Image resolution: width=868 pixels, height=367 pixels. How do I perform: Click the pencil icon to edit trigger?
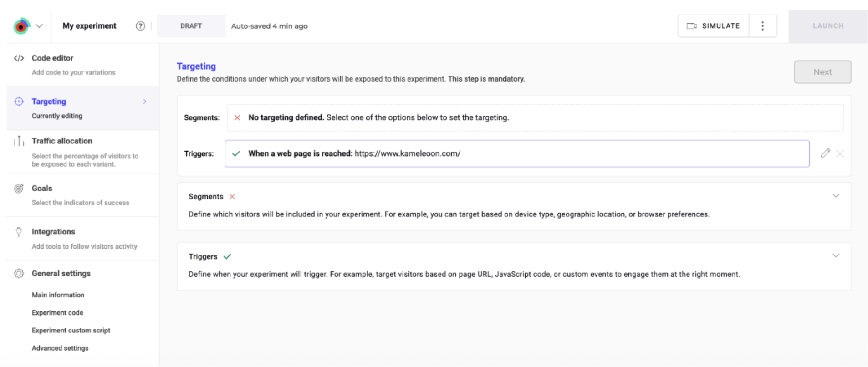[825, 153]
